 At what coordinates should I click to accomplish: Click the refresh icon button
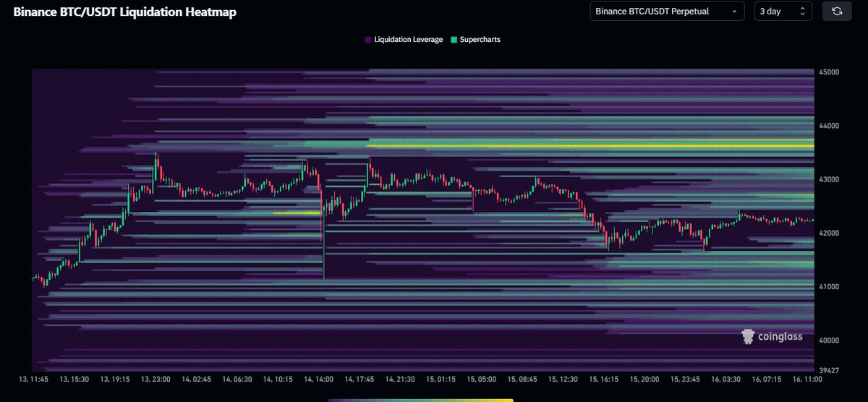(837, 12)
